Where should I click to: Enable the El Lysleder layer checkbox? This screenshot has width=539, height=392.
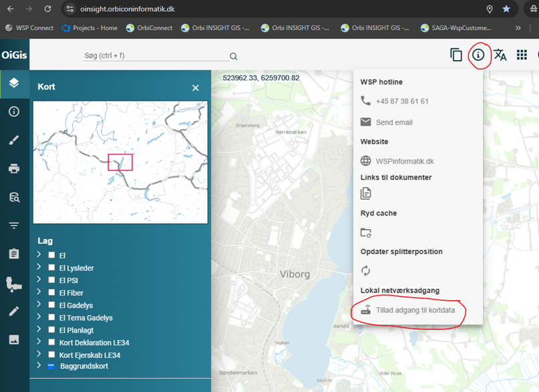tap(51, 267)
